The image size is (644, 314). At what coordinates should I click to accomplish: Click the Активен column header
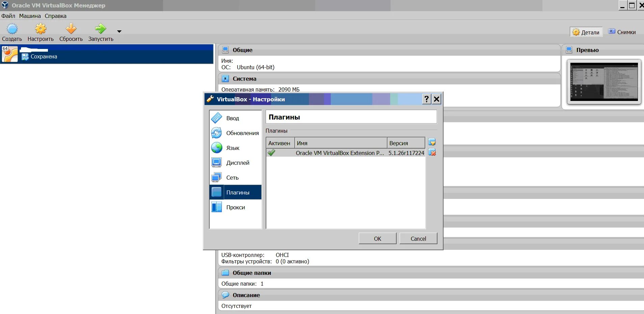pos(280,143)
